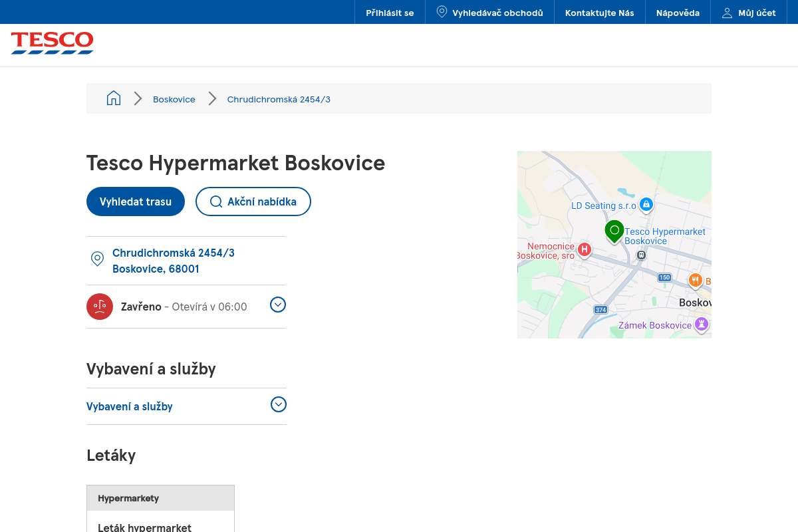Expand the opening hours chevron
This screenshot has height=532, width=798.
[x=278, y=305]
